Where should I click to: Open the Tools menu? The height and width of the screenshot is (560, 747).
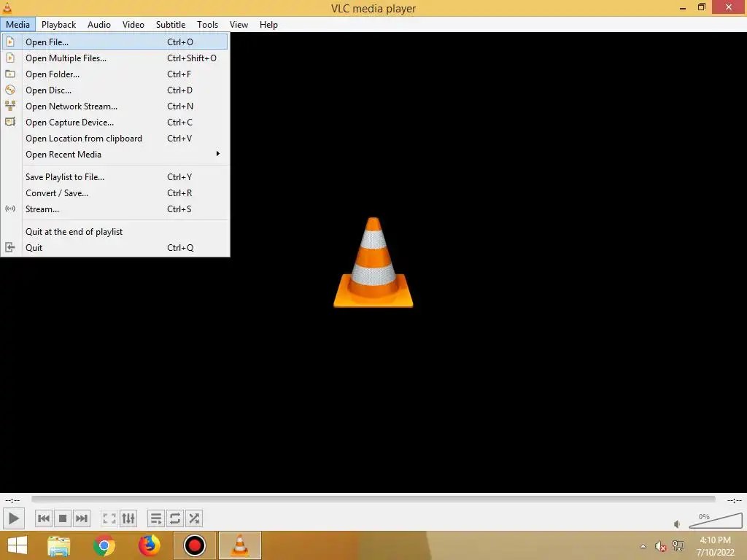[207, 24]
